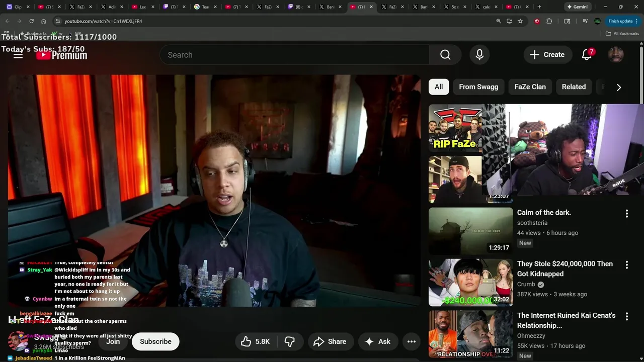Visit the Crumb channel
Viewport: 644px width, 362px height.
526,284
